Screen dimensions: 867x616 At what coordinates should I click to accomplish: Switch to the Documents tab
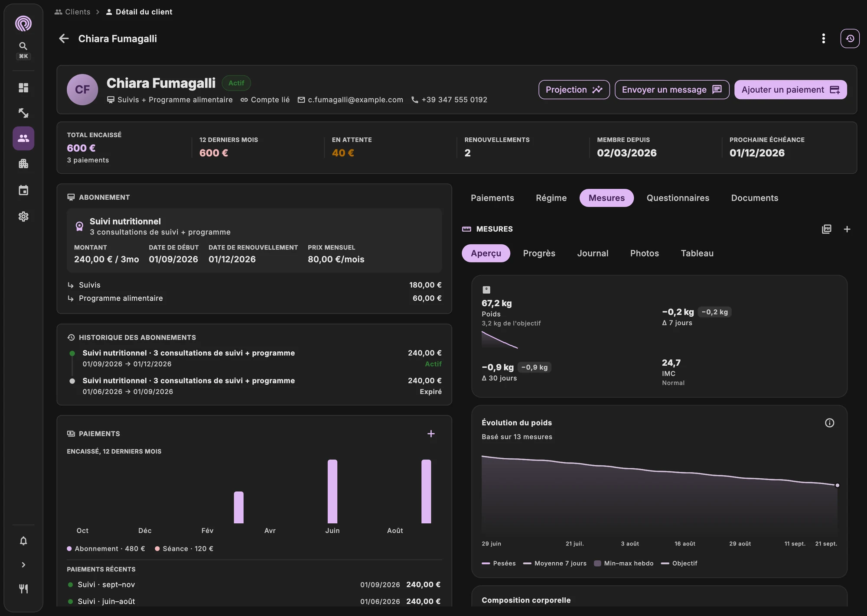point(755,198)
